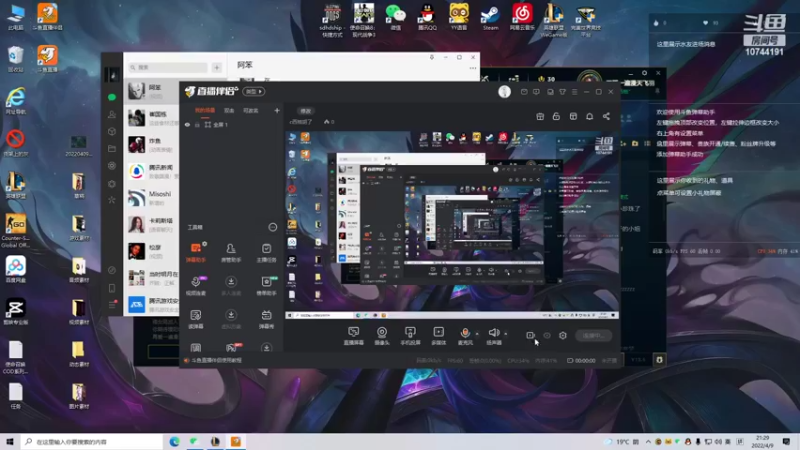Open user avatar in streaming app titlebar
The width and height of the screenshot is (800, 450).
pos(505,91)
